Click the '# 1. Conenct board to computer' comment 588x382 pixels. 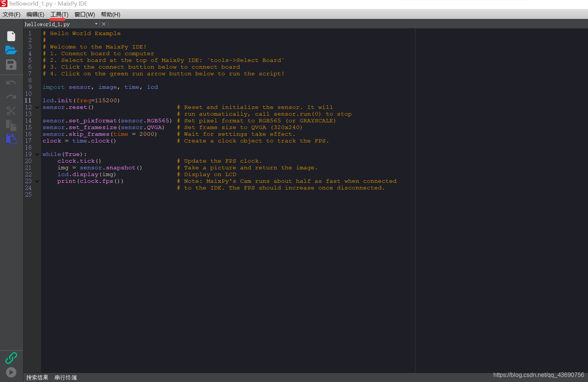(98, 54)
